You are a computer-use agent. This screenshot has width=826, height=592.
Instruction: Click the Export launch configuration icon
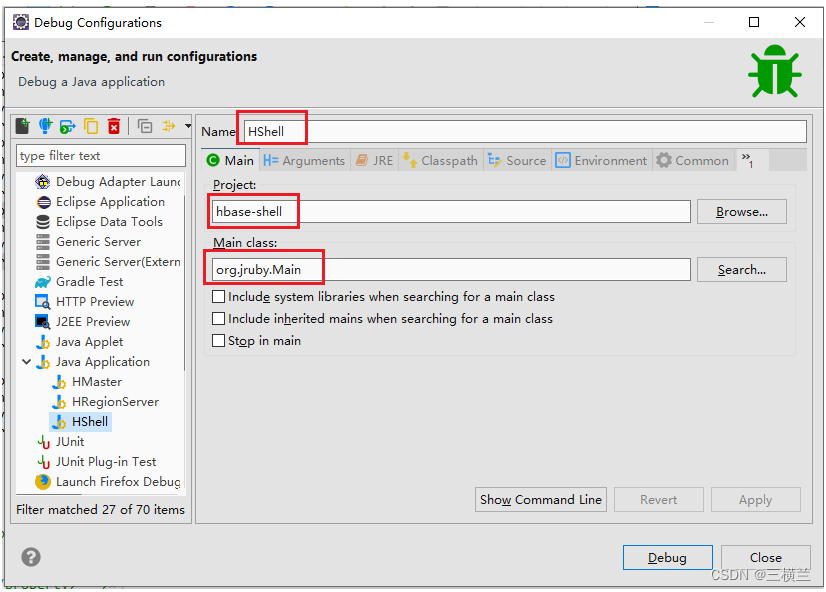[68, 126]
